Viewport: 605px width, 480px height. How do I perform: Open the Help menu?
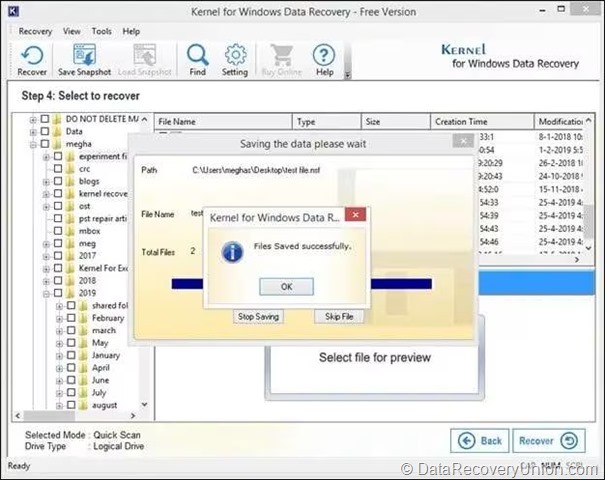tap(131, 31)
